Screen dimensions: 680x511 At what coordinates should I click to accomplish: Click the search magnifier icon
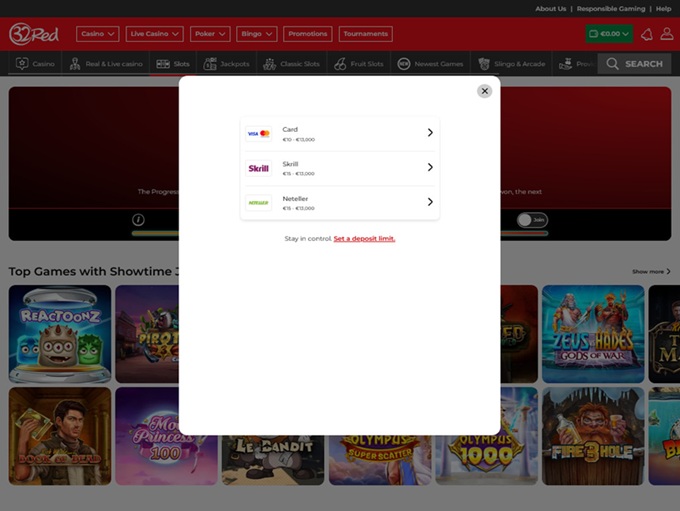[x=612, y=64]
